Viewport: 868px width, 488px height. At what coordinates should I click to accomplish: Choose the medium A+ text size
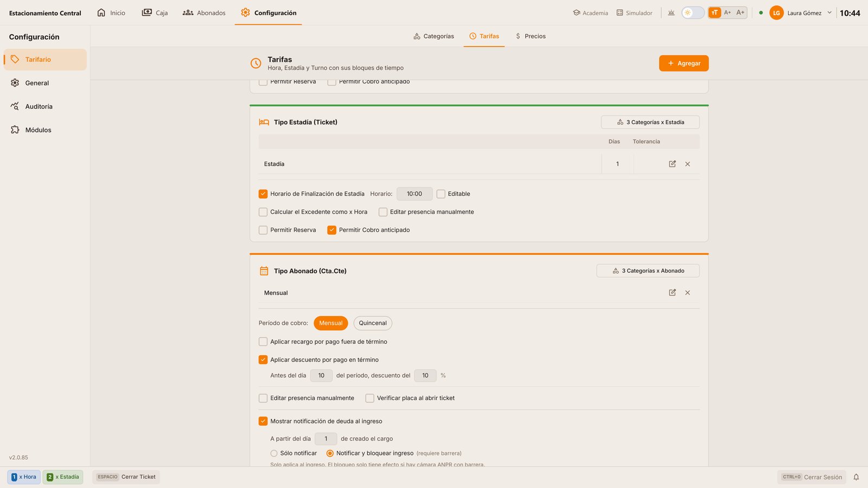coord(727,12)
